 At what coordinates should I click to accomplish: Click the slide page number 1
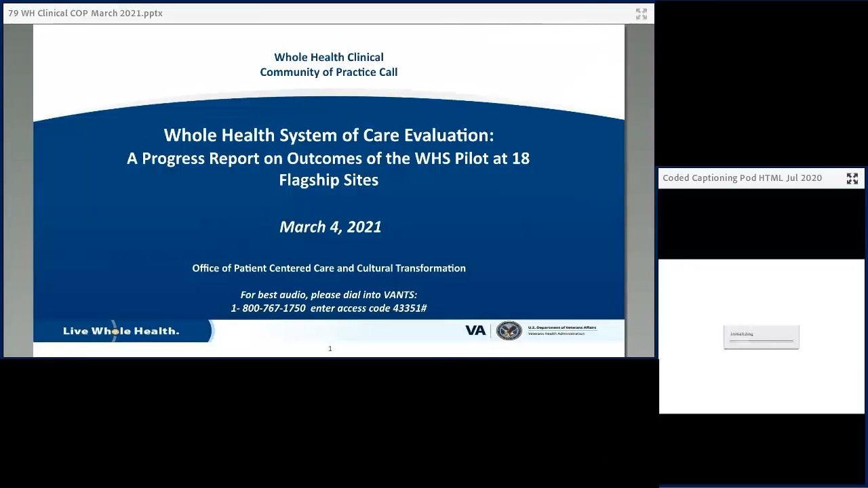tap(330, 348)
